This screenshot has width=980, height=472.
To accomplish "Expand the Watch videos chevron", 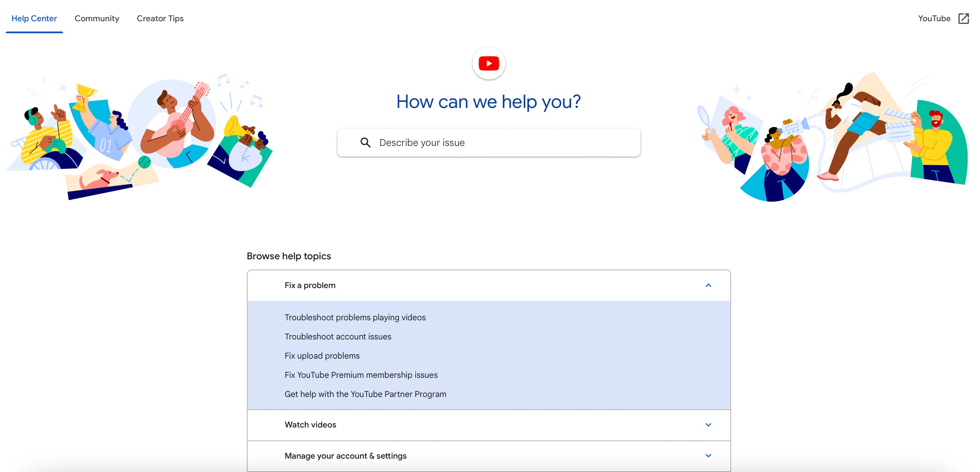I will pos(708,425).
